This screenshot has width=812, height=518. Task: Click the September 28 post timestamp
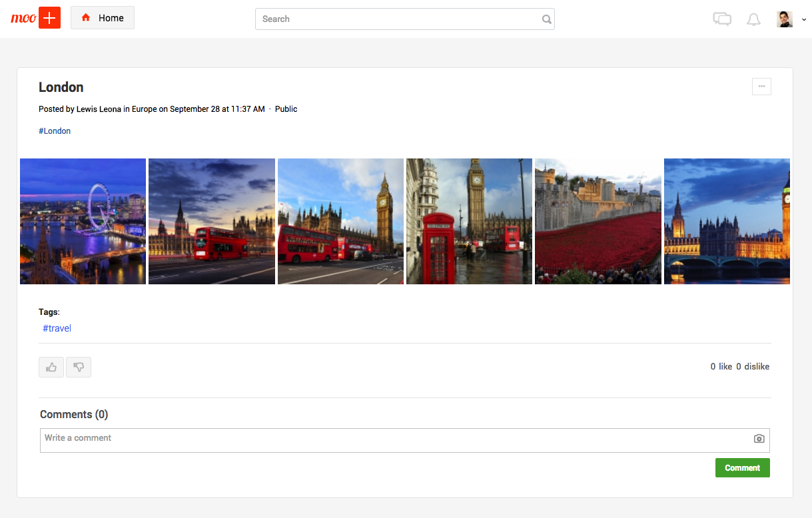(x=217, y=109)
